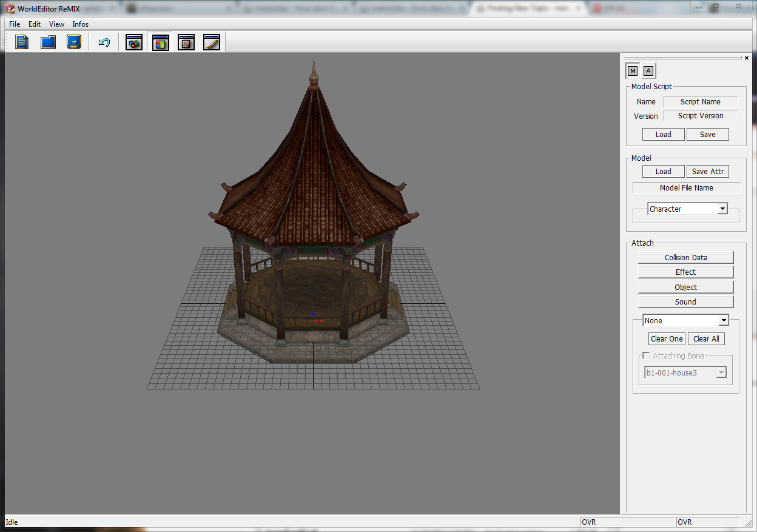Open the grid map view icon
This screenshot has height=532, width=757.
click(x=186, y=41)
